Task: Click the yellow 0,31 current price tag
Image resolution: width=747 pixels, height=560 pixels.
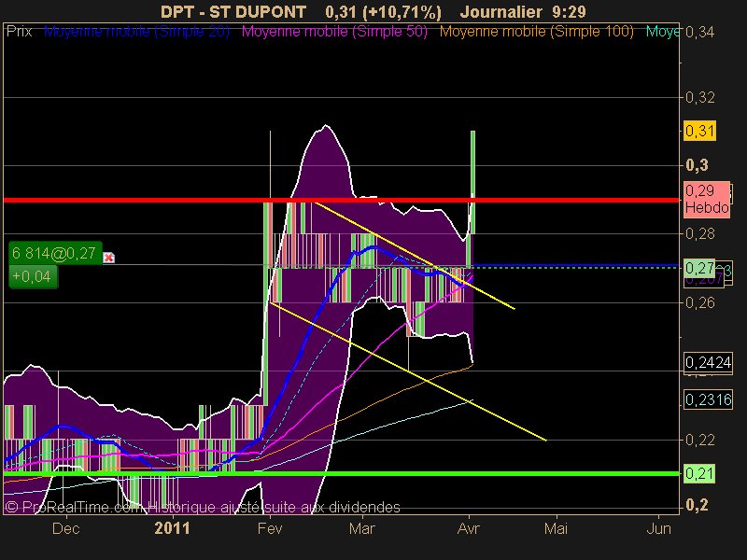Action: [x=699, y=131]
